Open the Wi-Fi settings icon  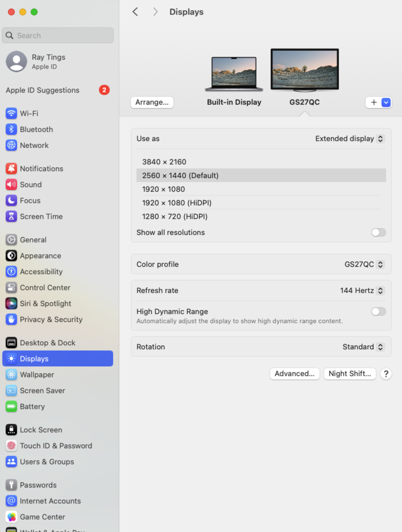coord(11,113)
